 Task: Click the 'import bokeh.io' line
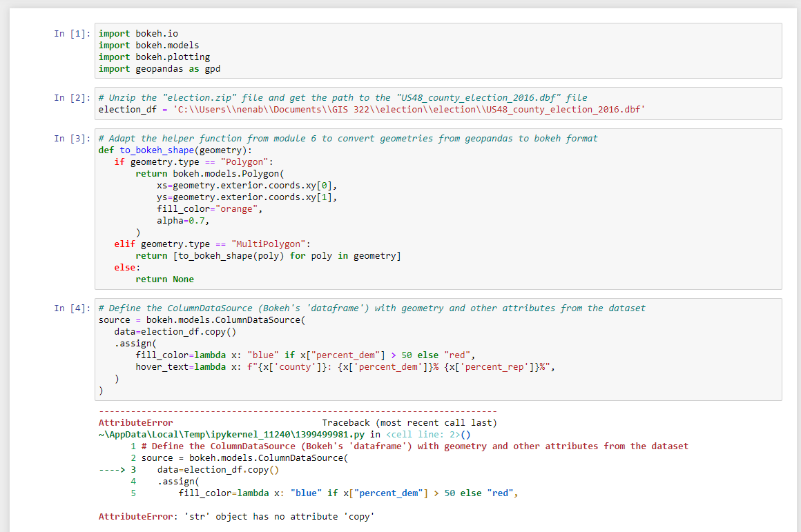138,34
